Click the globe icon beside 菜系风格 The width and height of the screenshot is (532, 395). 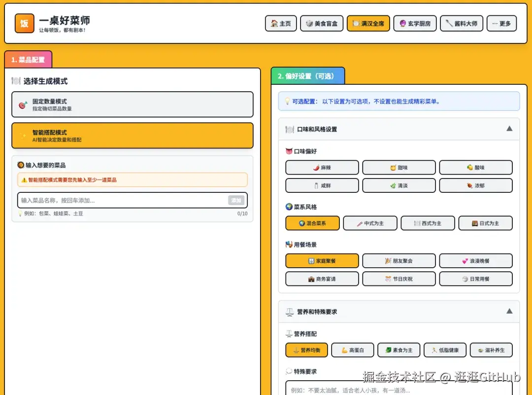click(289, 207)
